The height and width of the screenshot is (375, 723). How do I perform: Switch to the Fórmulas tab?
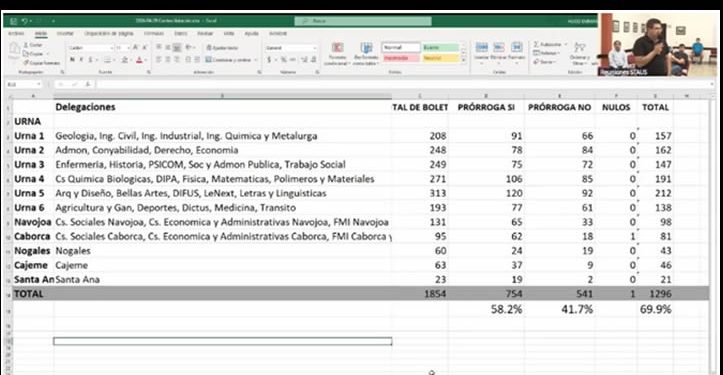click(x=154, y=34)
